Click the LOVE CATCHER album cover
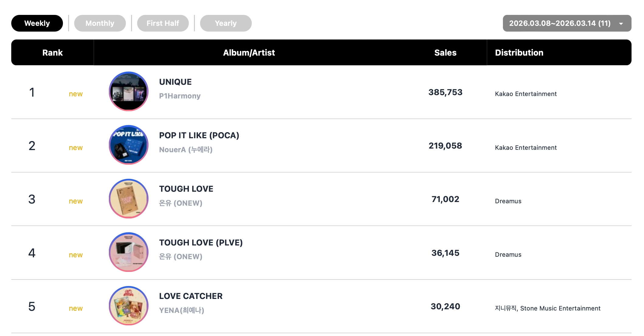Viewport: 644px width, 336px height. [x=129, y=306]
